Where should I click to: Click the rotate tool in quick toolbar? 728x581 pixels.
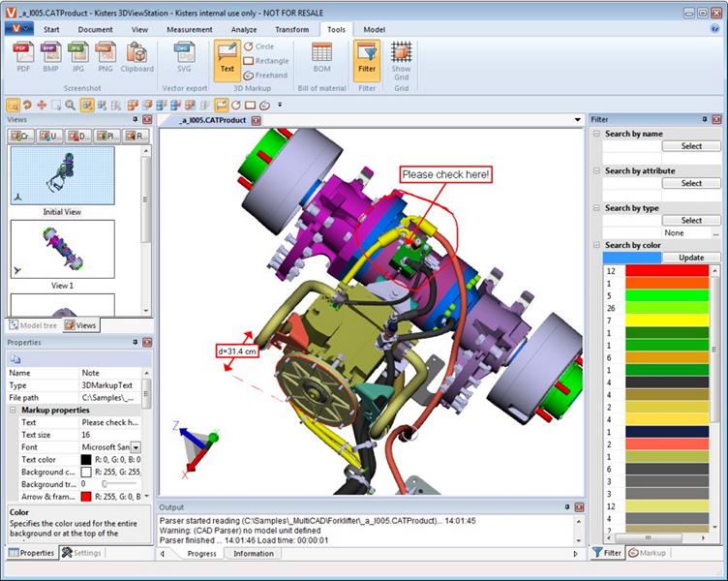click(x=27, y=106)
